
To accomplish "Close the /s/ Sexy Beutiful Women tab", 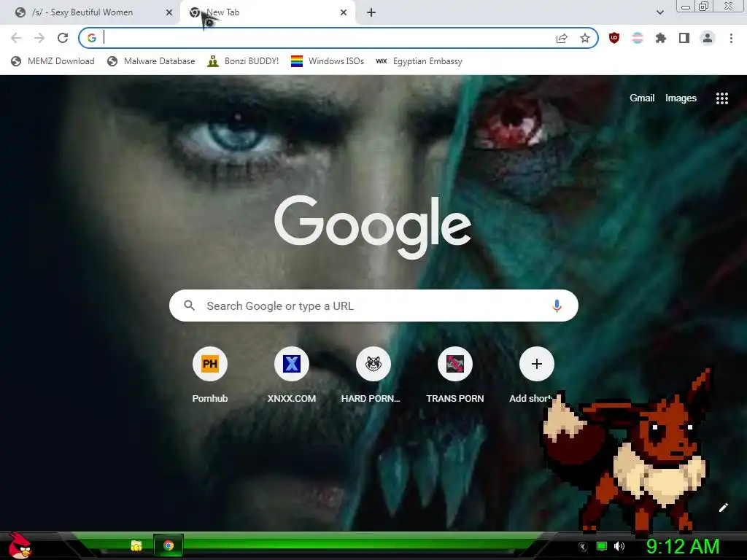I will click(x=169, y=12).
